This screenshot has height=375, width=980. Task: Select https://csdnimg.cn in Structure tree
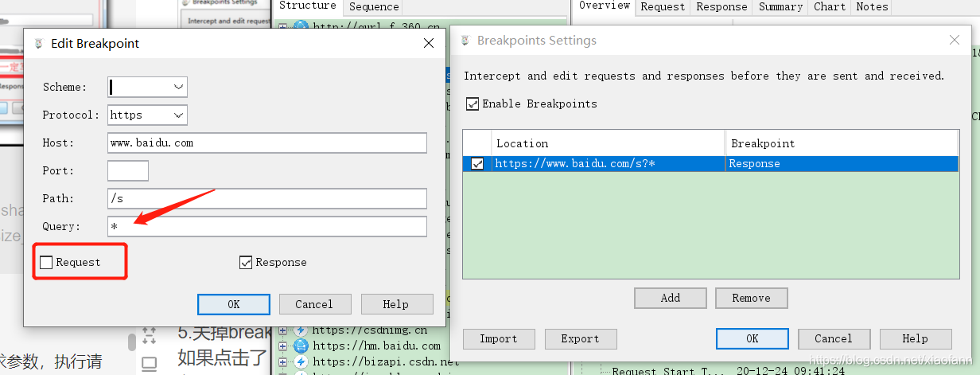coord(370,330)
